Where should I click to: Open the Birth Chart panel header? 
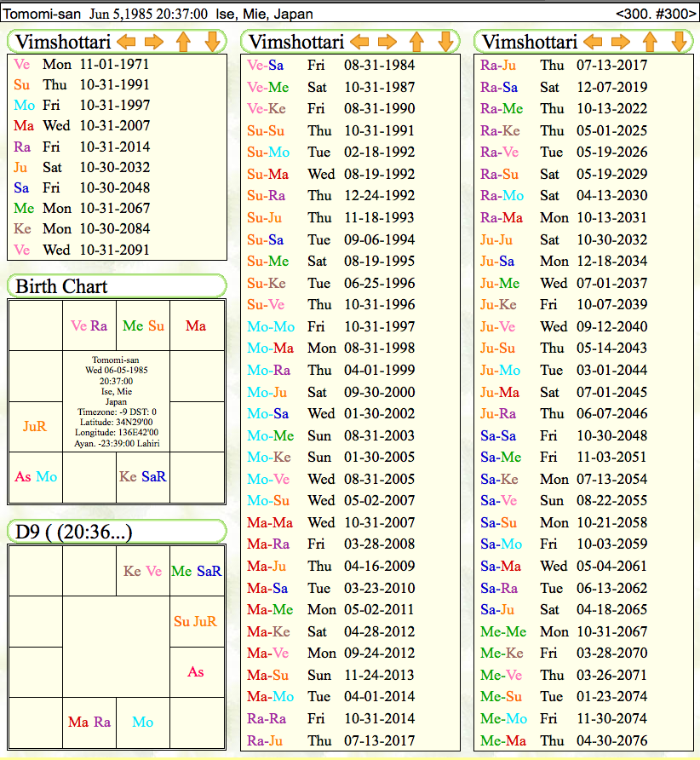(116, 286)
